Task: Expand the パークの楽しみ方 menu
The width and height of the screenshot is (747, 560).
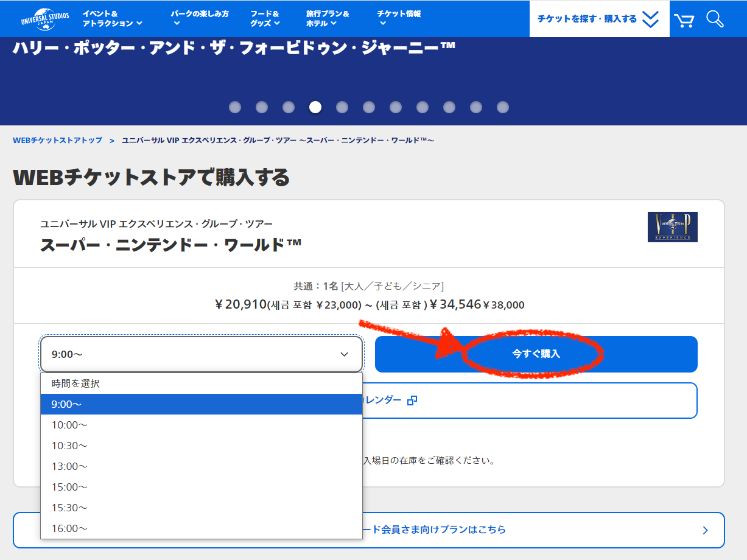Action: pos(200,18)
